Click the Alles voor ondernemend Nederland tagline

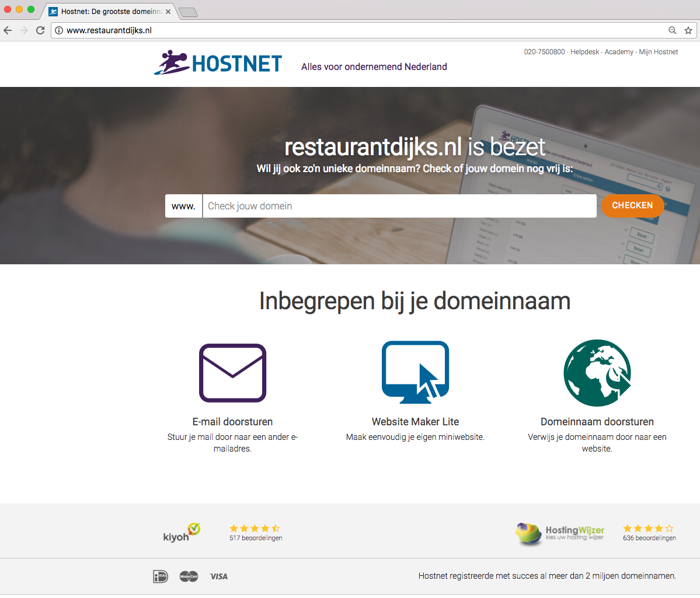tap(374, 67)
